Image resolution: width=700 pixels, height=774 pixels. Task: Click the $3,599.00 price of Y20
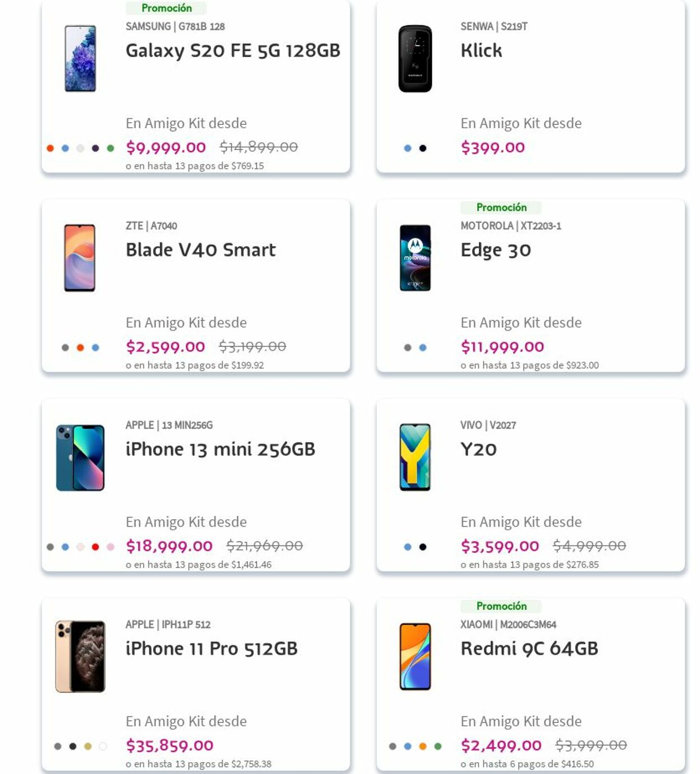[500, 546]
